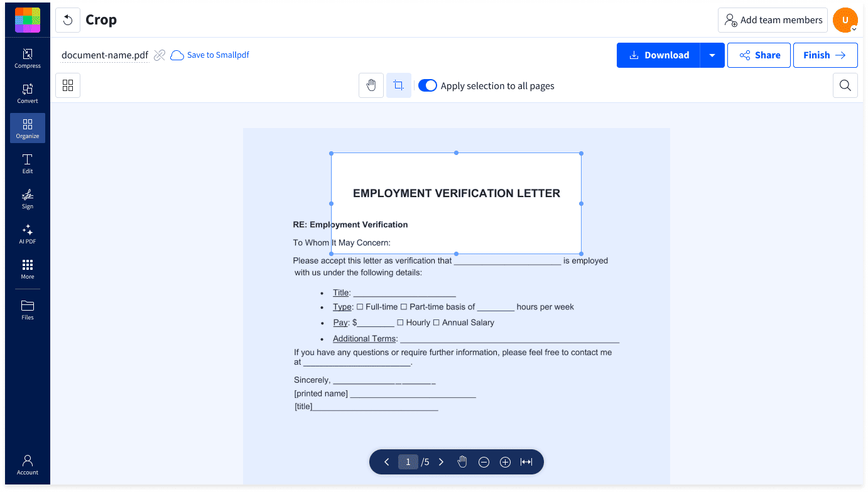This screenshot has width=868, height=492.
Task: Click the Finish button
Action: pos(825,55)
